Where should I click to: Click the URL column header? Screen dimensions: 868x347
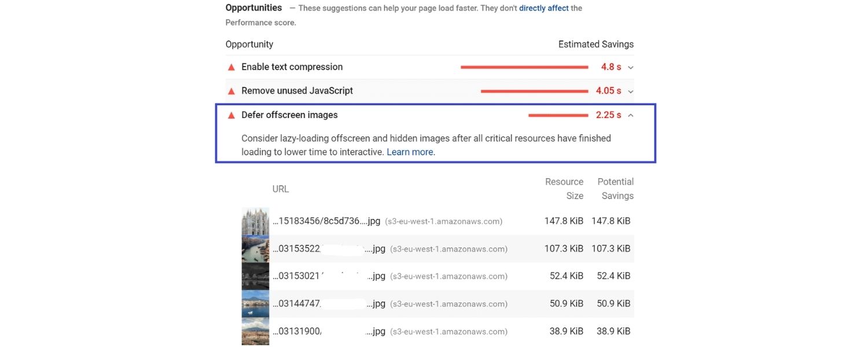[x=280, y=189]
